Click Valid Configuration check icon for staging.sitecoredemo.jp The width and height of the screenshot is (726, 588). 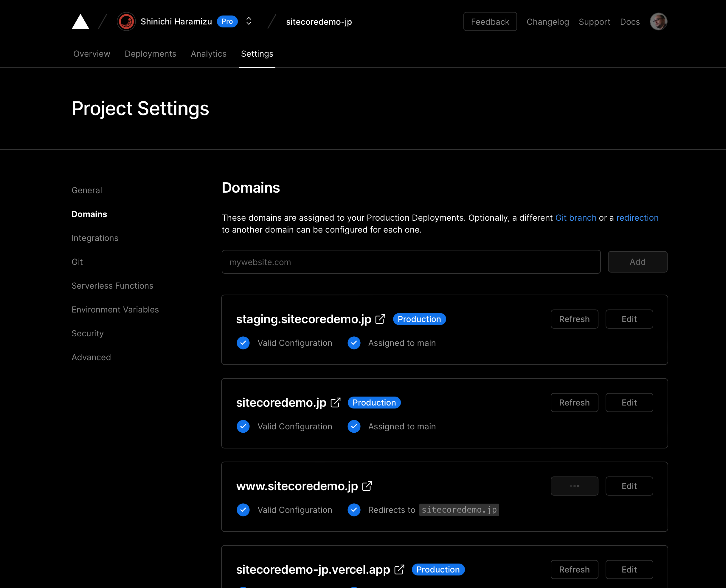[243, 343]
